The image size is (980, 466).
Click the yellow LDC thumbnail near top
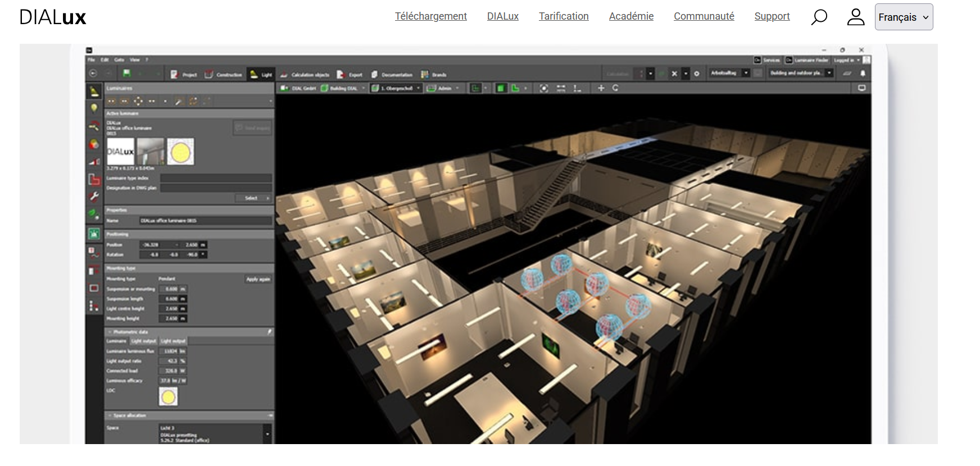(180, 152)
